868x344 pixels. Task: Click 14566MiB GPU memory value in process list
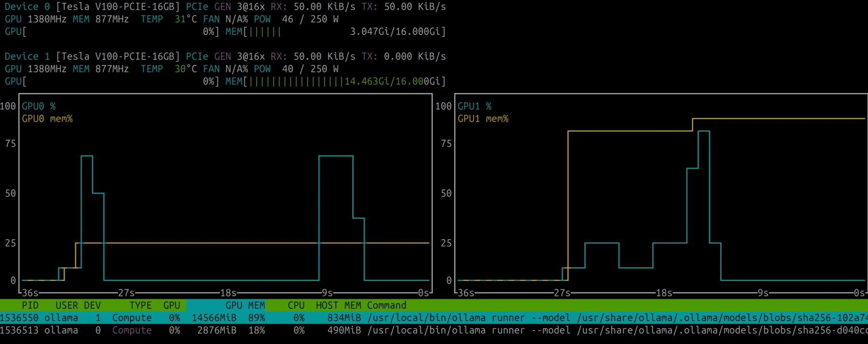(x=214, y=318)
